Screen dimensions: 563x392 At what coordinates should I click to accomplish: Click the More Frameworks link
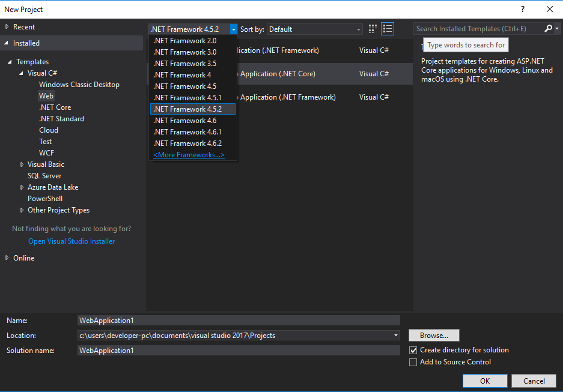click(x=189, y=155)
